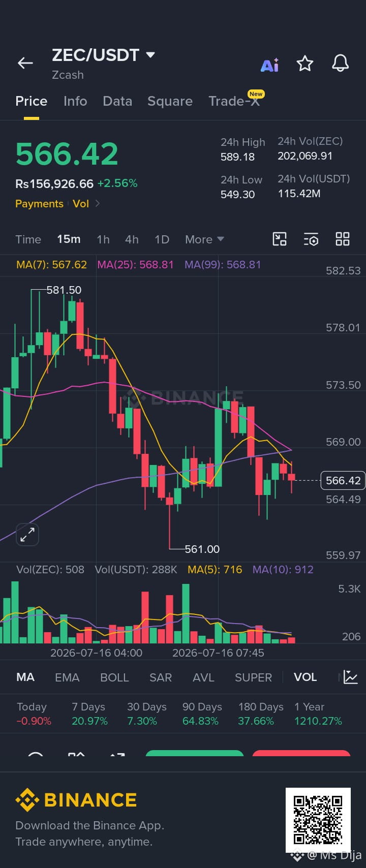Tap the 180 Days 37.66% performance
366x868 pixels.
coord(261,714)
